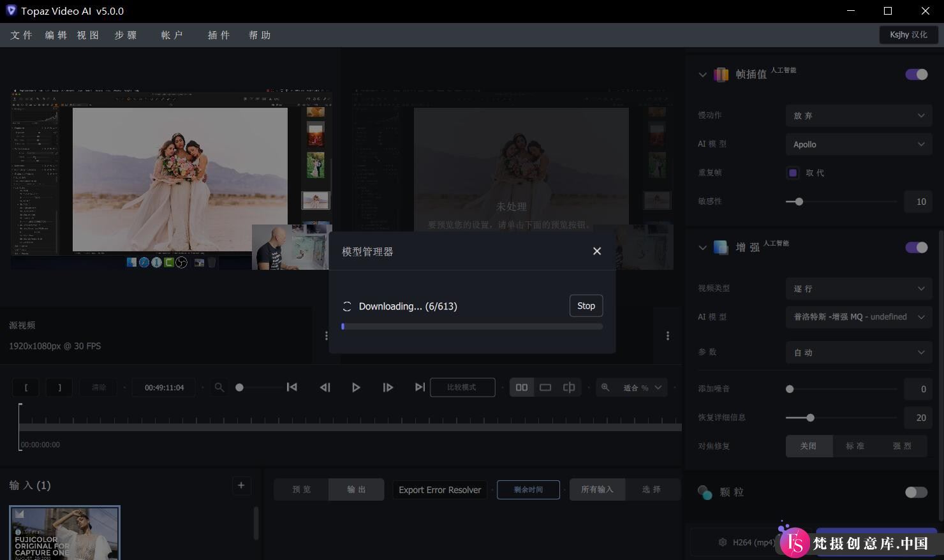Click the Grain panel icon
Screen dimensions: 944x560
click(x=705, y=492)
